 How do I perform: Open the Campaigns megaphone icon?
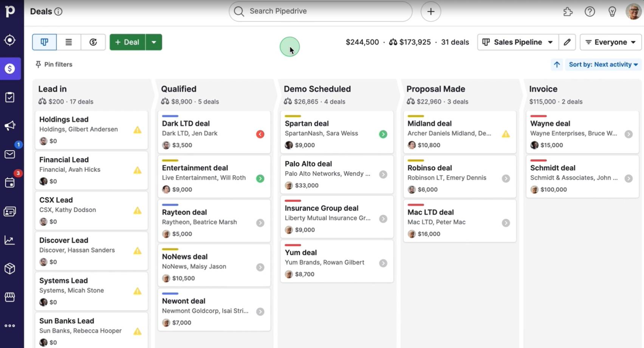pos(10,126)
